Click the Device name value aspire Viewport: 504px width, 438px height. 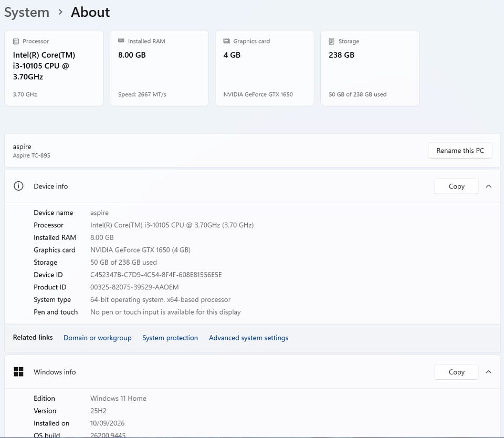pyautogui.click(x=99, y=213)
